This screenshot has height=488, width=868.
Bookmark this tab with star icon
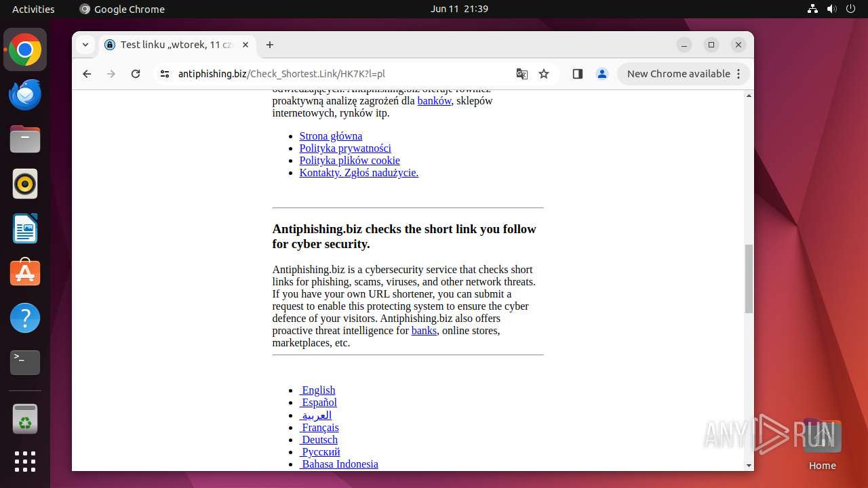click(x=544, y=74)
